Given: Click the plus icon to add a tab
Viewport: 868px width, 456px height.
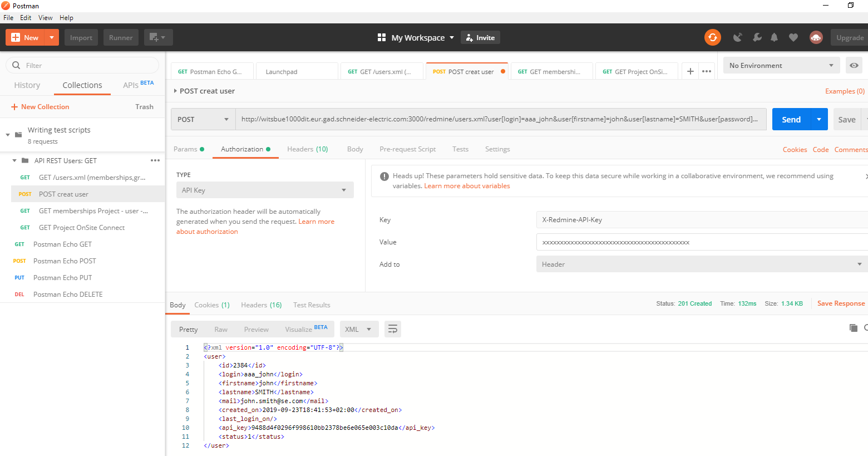Looking at the screenshot, I should [690, 71].
